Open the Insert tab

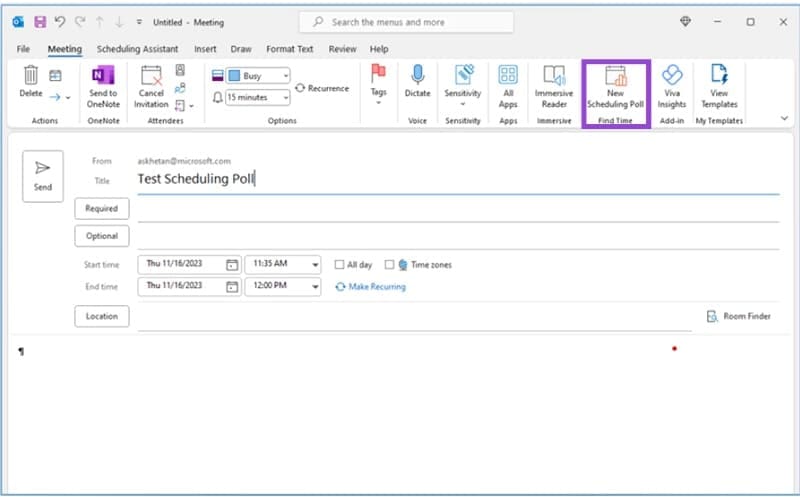click(205, 49)
